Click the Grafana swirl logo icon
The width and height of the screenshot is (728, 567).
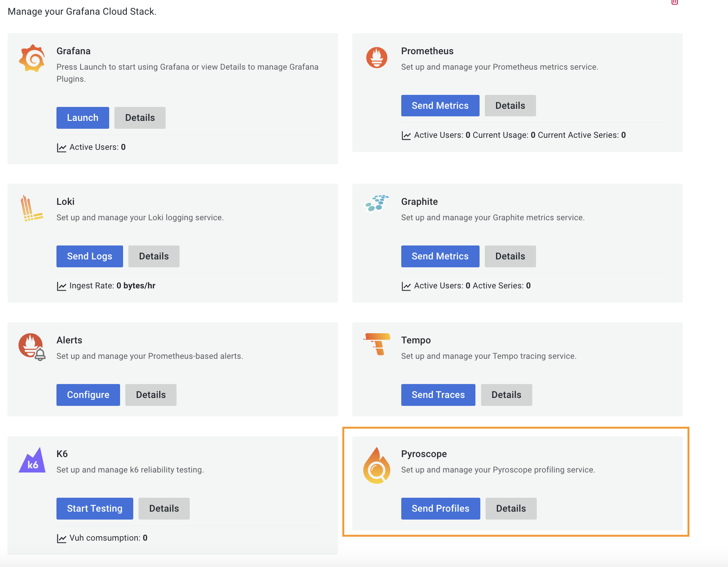[32, 58]
